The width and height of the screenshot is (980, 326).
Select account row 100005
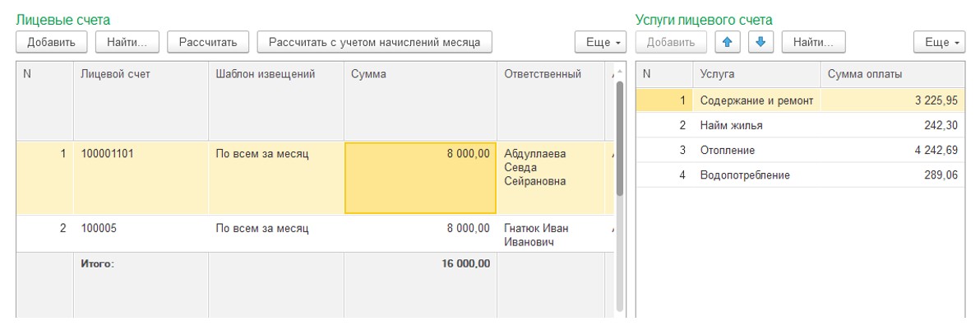[310, 234]
